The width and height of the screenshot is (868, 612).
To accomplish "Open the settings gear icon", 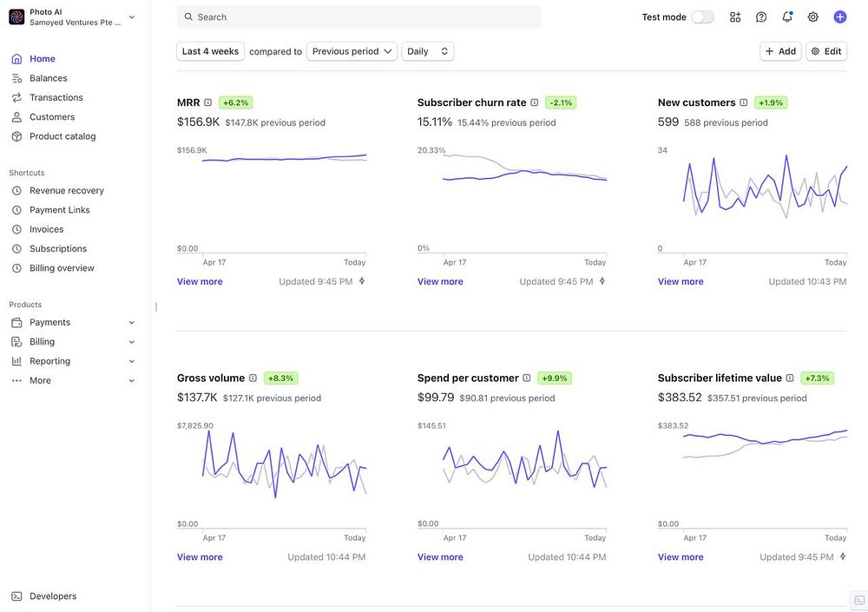I will (812, 17).
